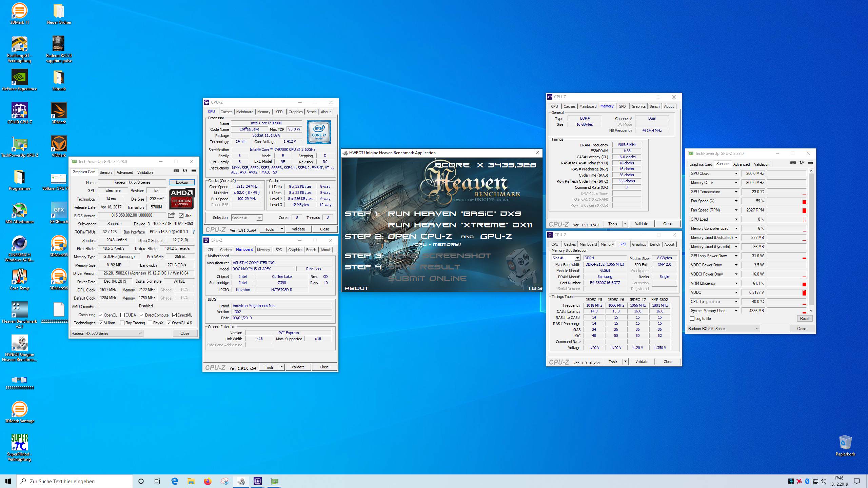Toggle the OpenCL checkbox in GPU-Z
Image resolution: width=868 pixels, height=488 pixels.
pos(101,315)
